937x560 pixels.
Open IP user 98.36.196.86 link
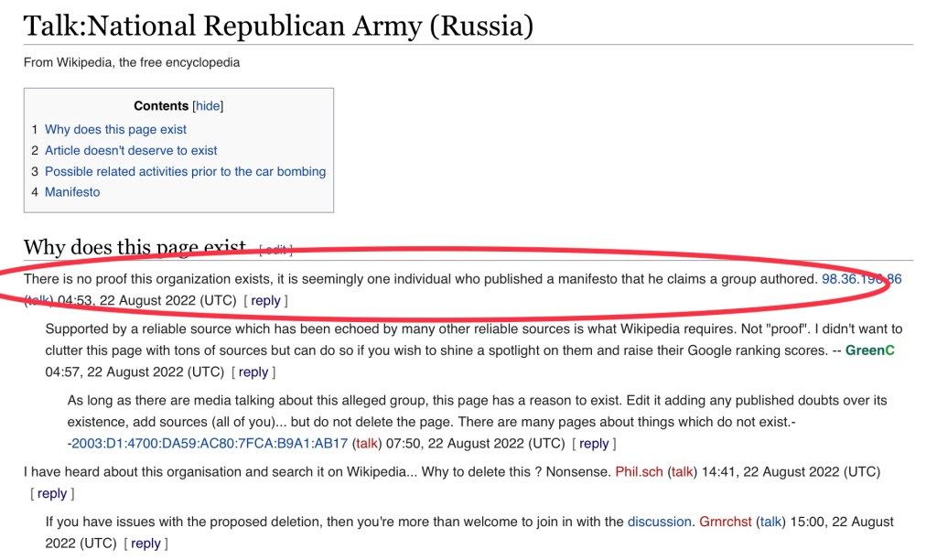(861, 279)
